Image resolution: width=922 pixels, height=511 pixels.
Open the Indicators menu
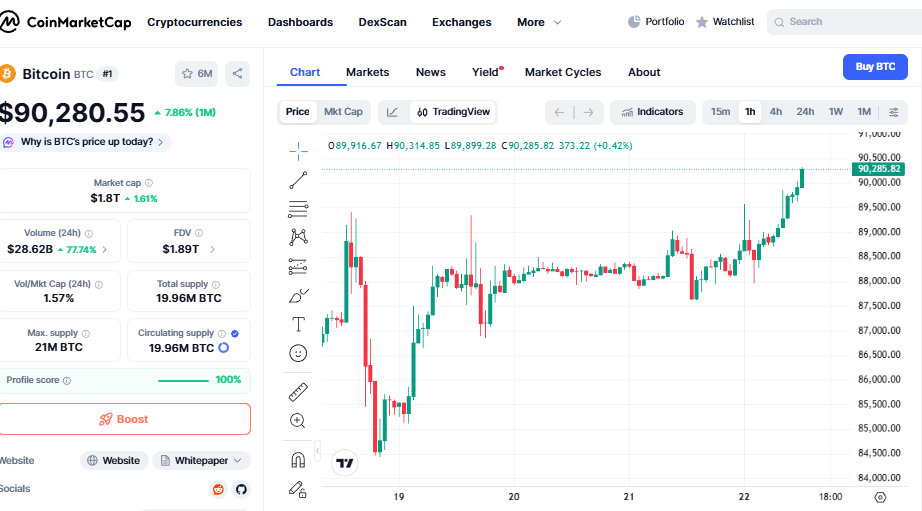pos(653,112)
